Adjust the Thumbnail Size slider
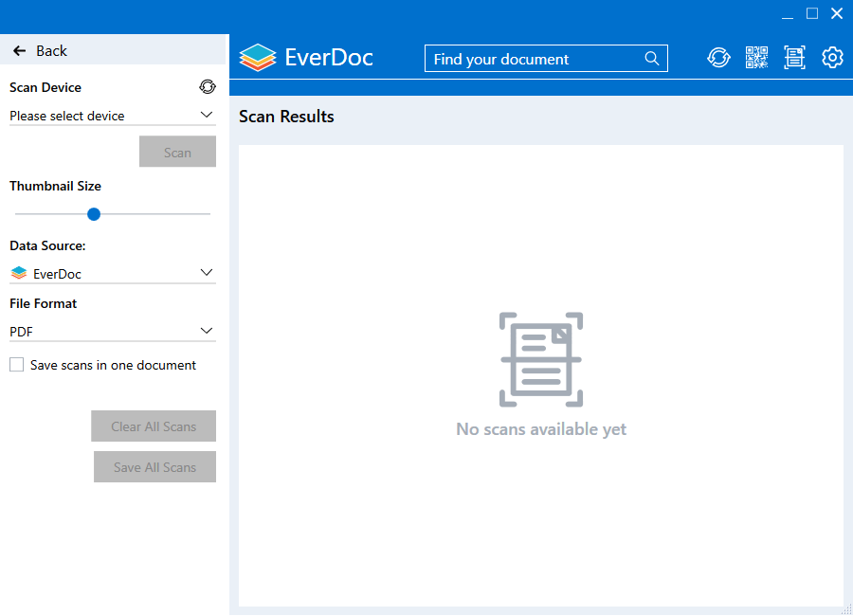853x616 pixels. 93,214
